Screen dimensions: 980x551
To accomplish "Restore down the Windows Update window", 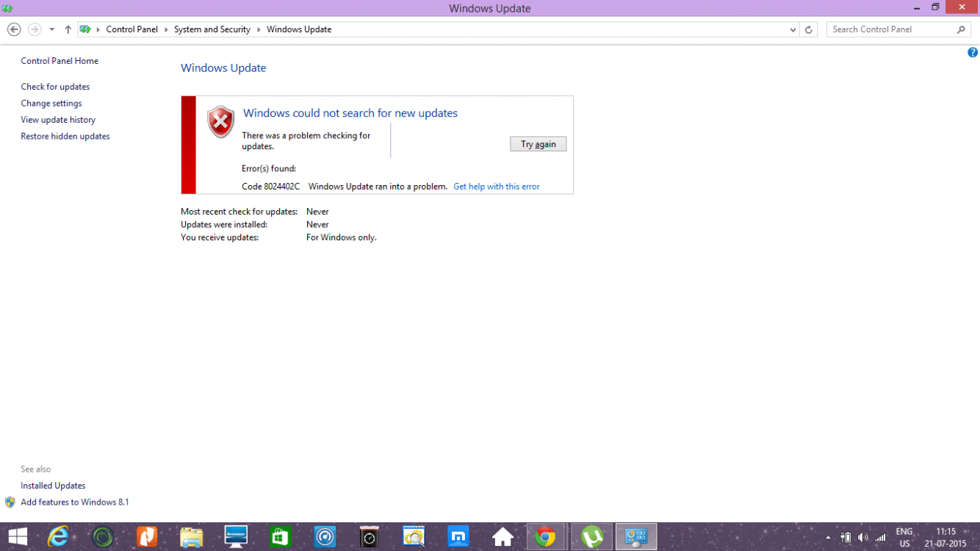I will 935,7.
